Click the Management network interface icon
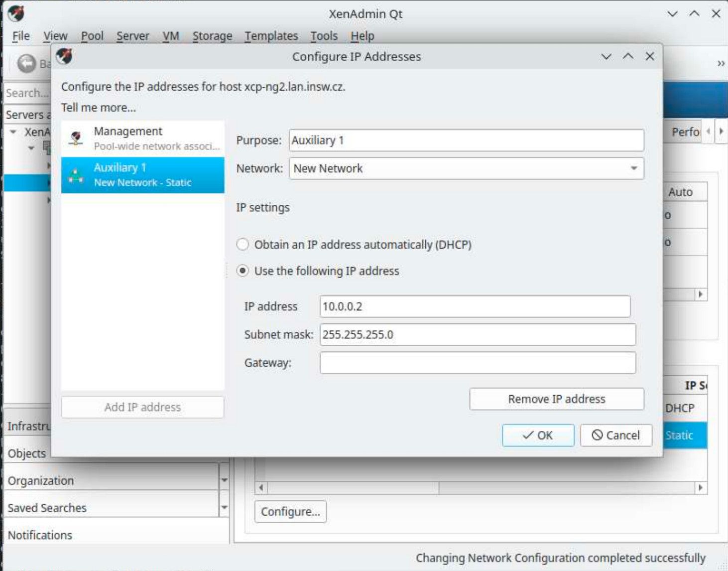The height and width of the screenshot is (571, 728). (76, 138)
